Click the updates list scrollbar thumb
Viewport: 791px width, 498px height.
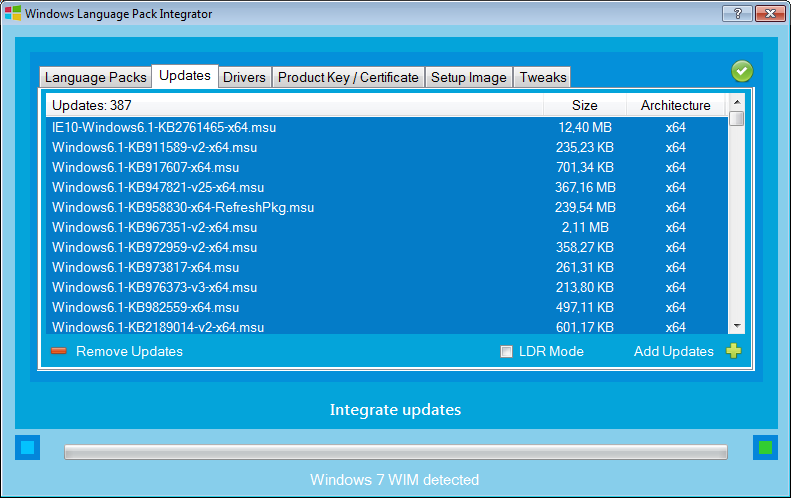(737, 119)
